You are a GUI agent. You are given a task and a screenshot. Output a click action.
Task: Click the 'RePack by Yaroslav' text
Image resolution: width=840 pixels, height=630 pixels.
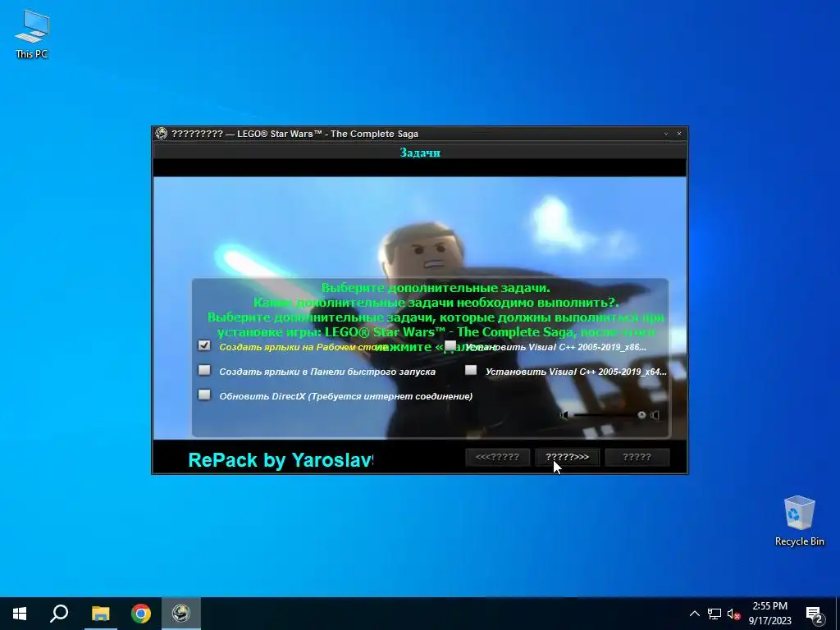tap(281, 459)
